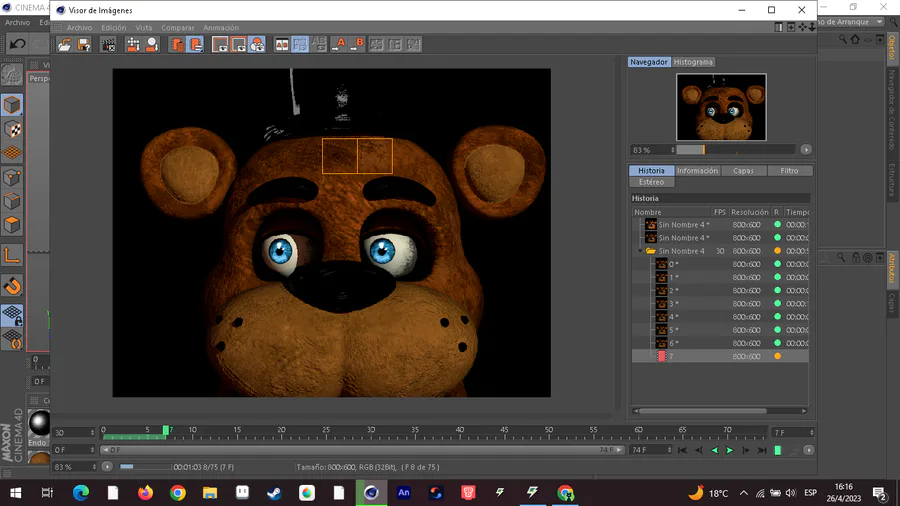Collapse the Sin Nombre 4 folder tree
The width and height of the screenshot is (900, 506).
[641, 251]
